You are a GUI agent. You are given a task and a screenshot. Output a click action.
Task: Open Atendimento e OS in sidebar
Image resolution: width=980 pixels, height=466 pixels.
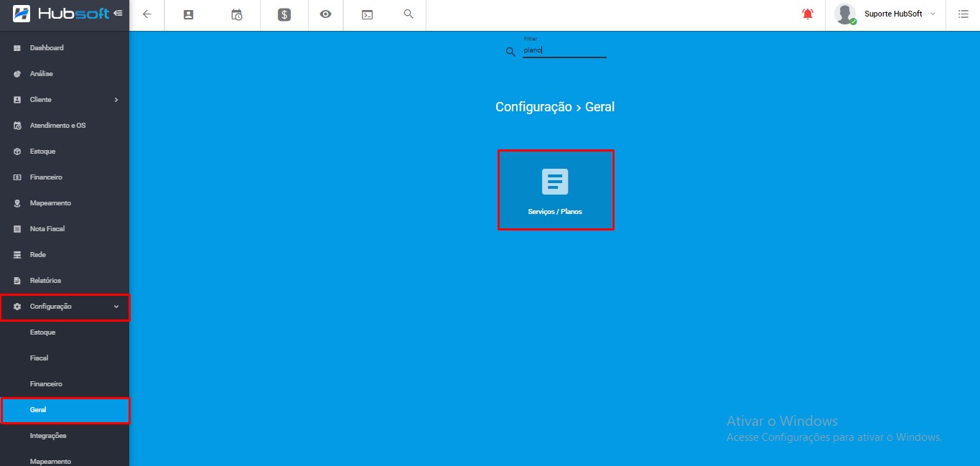click(x=57, y=126)
